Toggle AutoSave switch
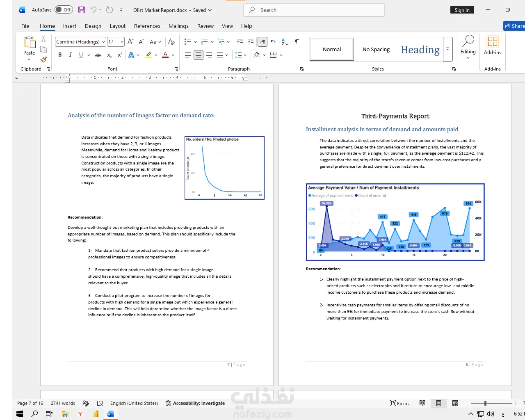The width and height of the screenshot is (525, 420). pyautogui.click(x=64, y=10)
